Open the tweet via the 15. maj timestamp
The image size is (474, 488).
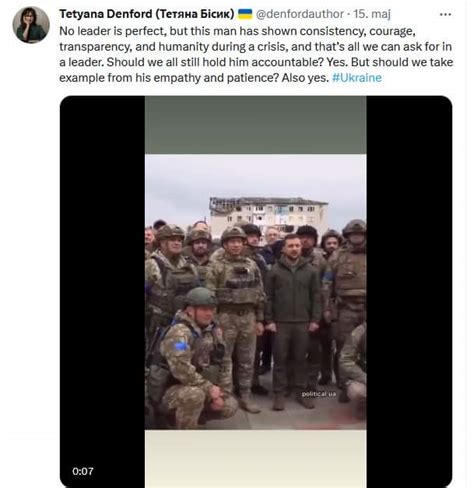tap(372, 14)
